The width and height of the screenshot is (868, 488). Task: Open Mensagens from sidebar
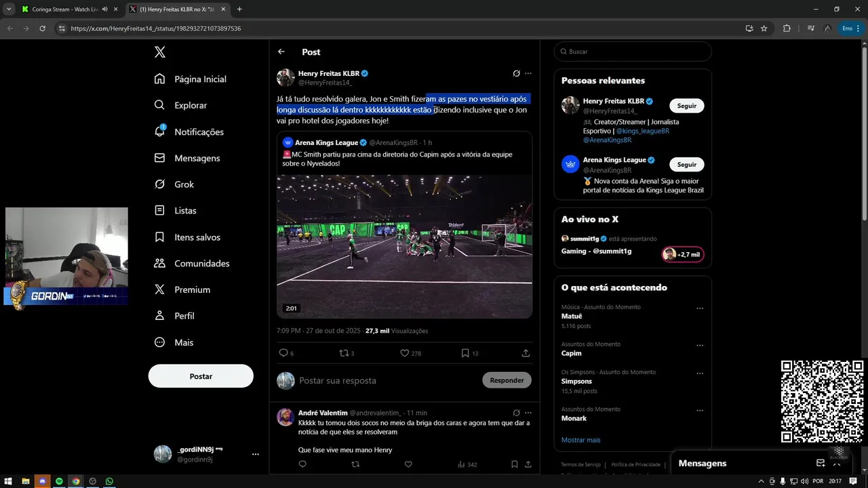pyautogui.click(x=187, y=158)
